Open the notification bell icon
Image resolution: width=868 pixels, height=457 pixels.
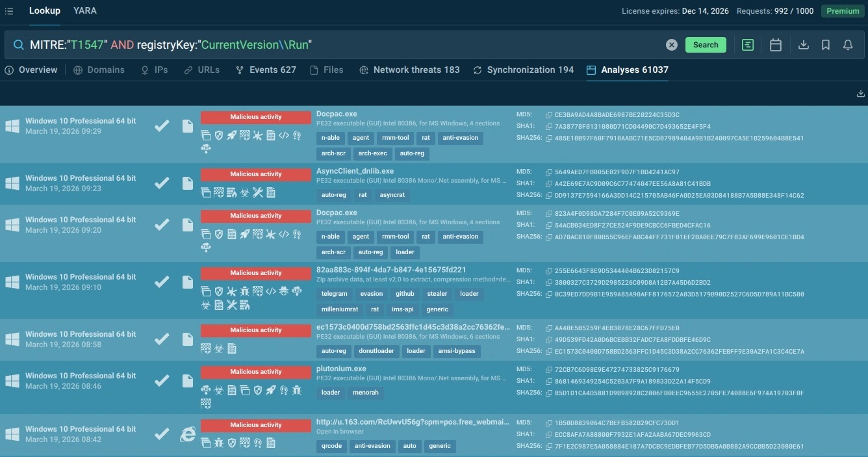coord(848,45)
